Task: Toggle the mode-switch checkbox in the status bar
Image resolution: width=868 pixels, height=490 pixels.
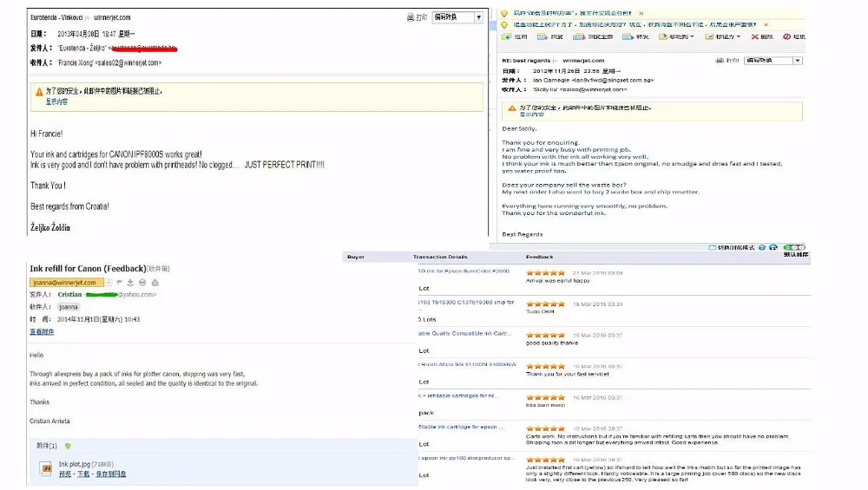Action: tap(713, 247)
